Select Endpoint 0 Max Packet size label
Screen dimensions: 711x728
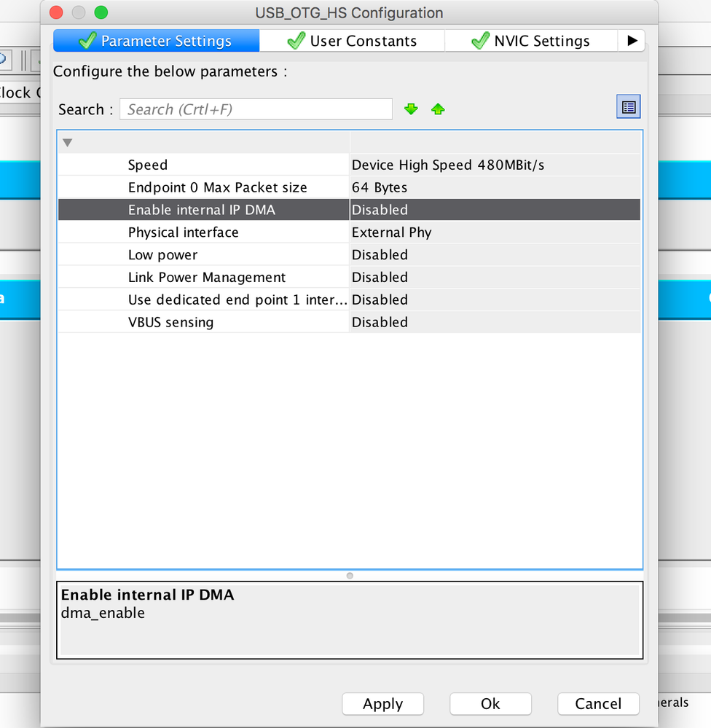pos(217,187)
